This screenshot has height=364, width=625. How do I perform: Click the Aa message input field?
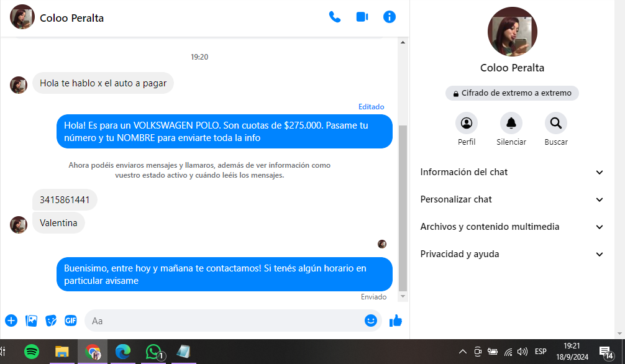coord(224,321)
